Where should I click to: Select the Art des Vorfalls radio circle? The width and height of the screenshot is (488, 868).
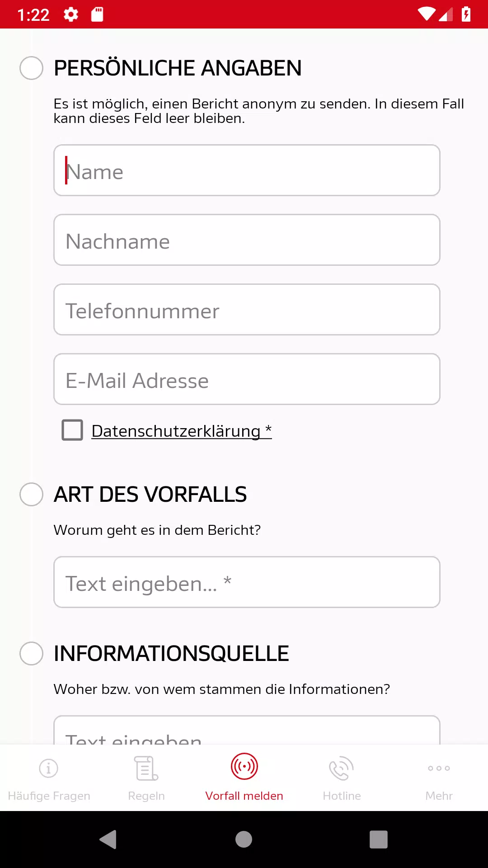(x=32, y=494)
